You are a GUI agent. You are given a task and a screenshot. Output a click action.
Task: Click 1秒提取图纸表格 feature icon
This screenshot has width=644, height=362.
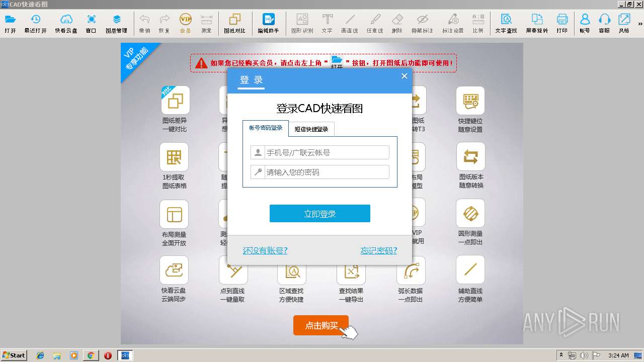[x=174, y=157]
